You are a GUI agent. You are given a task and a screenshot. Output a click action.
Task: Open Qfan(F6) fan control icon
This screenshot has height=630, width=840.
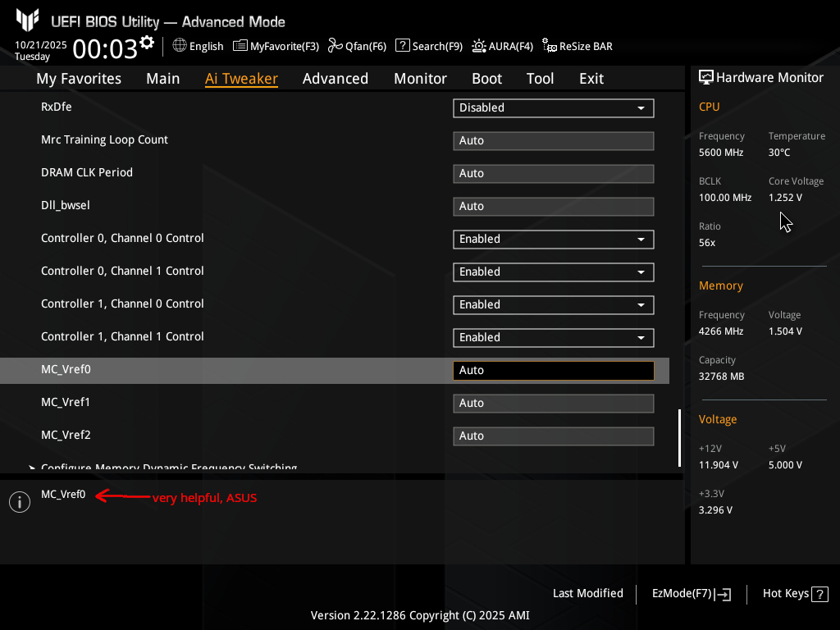pyautogui.click(x=335, y=46)
